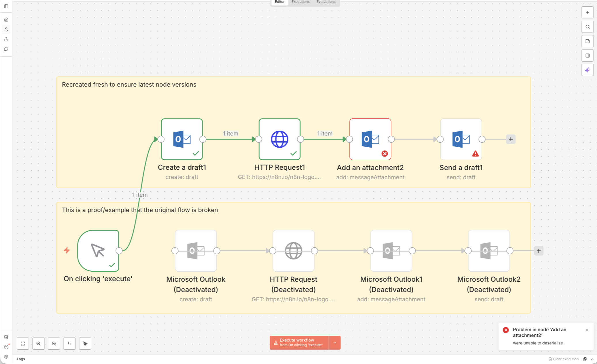Viewport: 597px width, 364px height.
Task: Dismiss the 'Add an attachment2' error notification
Action: (587, 330)
